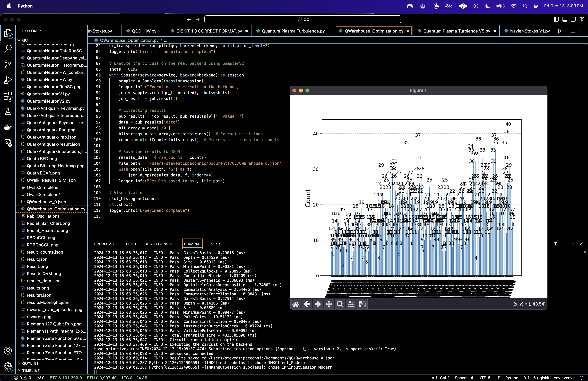Open the Testing flask view
This screenshot has height=381, width=588.
tap(8, 112)
